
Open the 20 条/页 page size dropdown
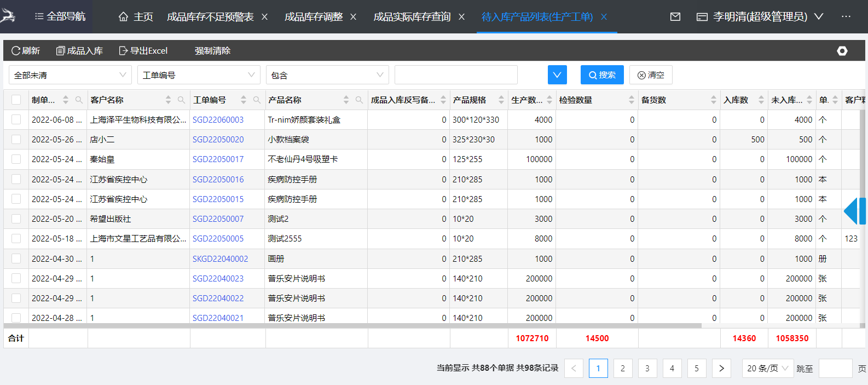pyautogui.click(x=767, y=368)
